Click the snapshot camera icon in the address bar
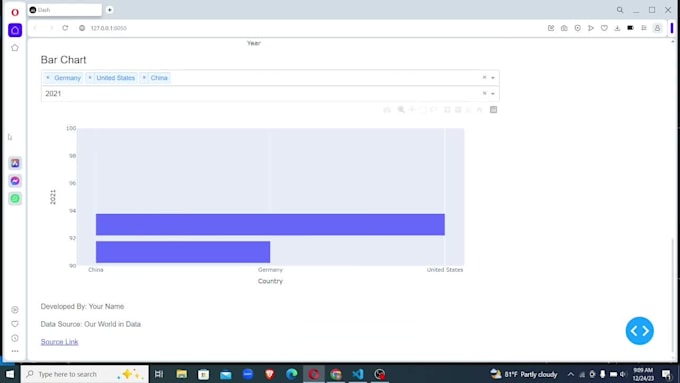Viewport: 680px width, 383px height. [564, 28]
